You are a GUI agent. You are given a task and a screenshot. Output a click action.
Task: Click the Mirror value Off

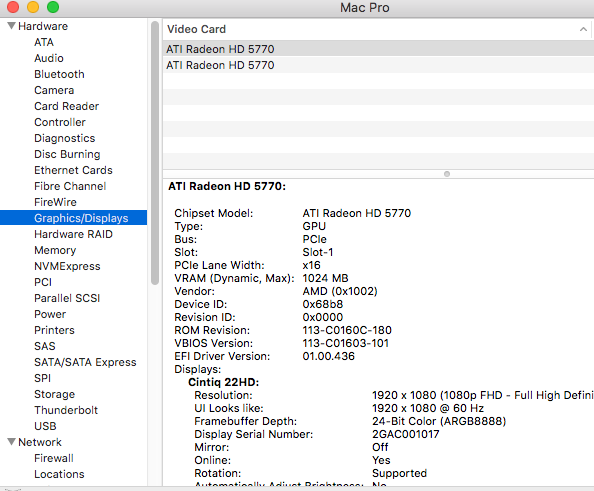(x=380, y=447)
